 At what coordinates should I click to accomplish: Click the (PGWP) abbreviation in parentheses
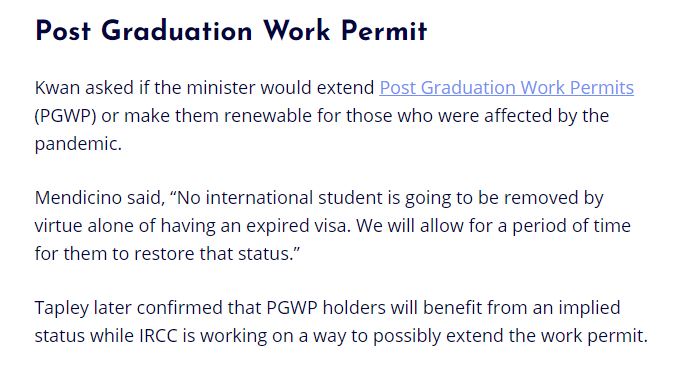pyautogui.click(x=65, y=116)
